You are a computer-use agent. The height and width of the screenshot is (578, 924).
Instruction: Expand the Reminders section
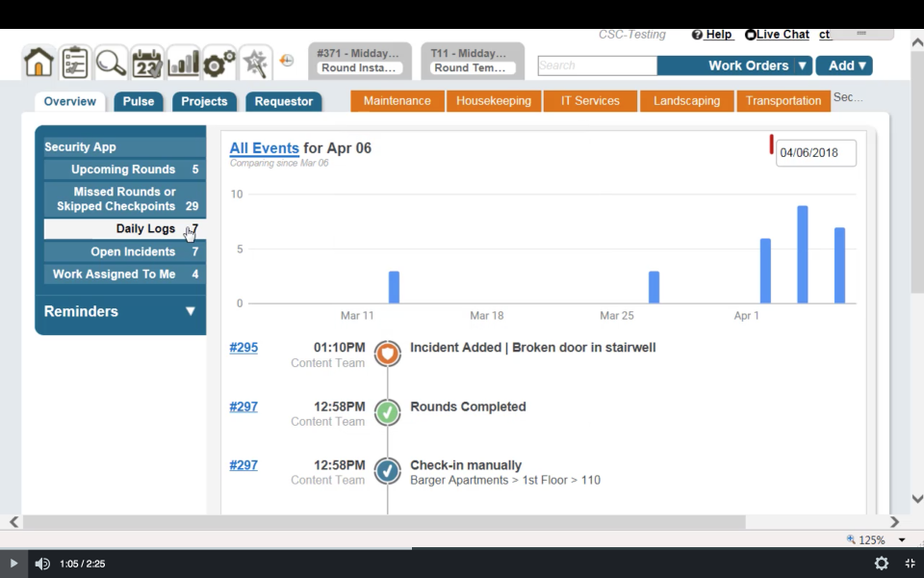(x=190, y=311)
